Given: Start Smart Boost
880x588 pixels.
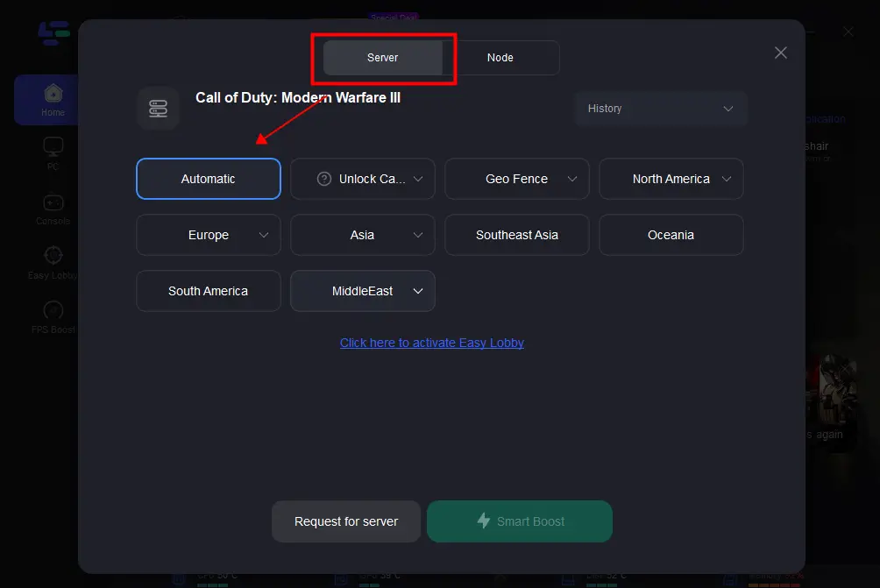Looking at the screenshot, I should tap(520, 521).
